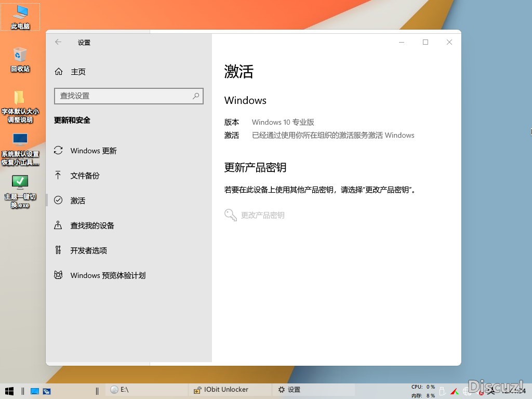Screen dimensions: 532x399
Task: Click the tools icon beside 开发者选项
Action: (x=58, y=250)
